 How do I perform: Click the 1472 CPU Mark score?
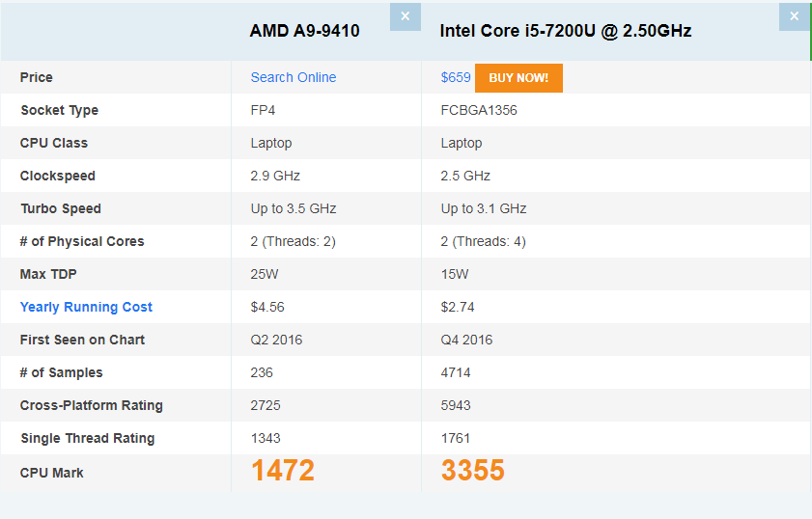point(283,471)
